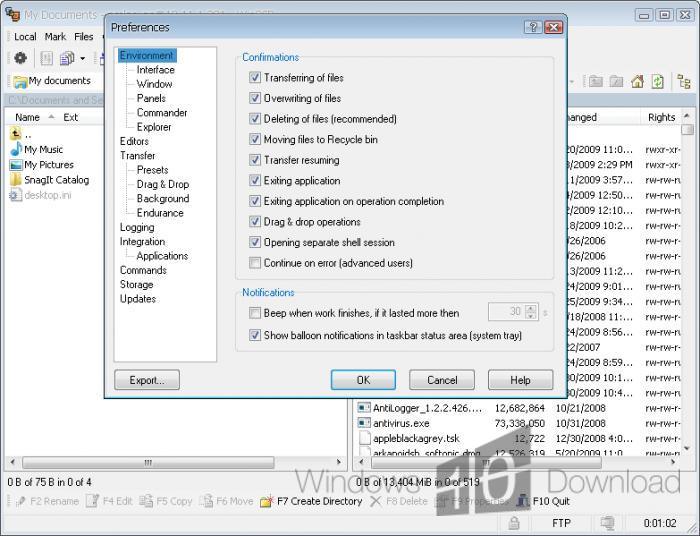Click the Help button
The width and height of the screenshot is (700, 536).
point(521,380)
